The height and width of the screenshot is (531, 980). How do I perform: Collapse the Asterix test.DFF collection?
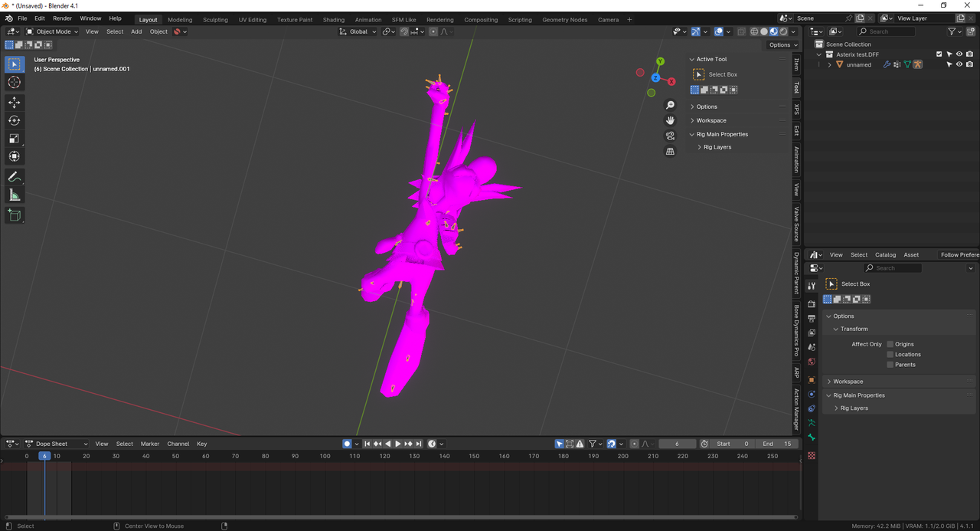819,54
